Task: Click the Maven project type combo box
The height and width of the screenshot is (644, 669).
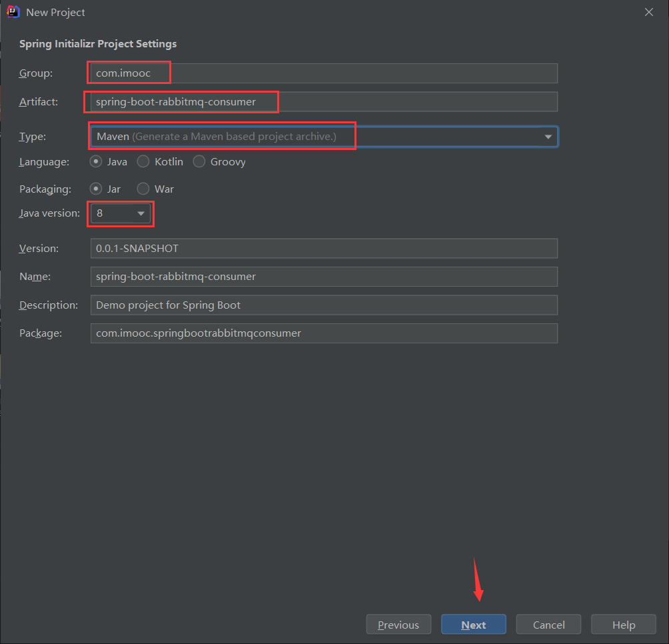Action: point(324,137)
